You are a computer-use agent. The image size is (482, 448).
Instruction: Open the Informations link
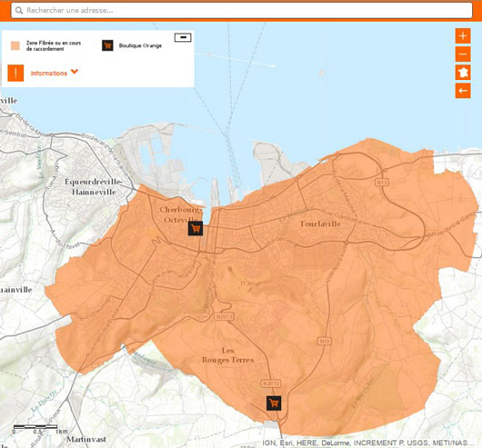click(49, 73)
